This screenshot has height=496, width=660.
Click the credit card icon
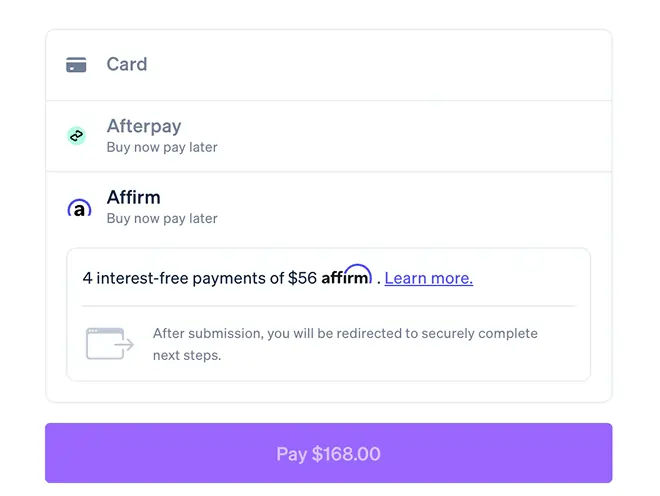tap(76, 65)
